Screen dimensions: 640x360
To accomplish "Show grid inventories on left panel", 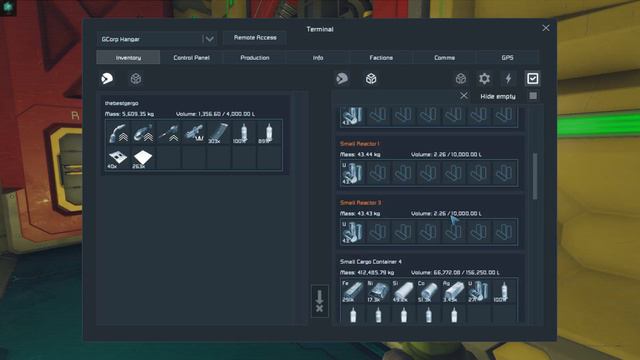I will tap(136, 78).
